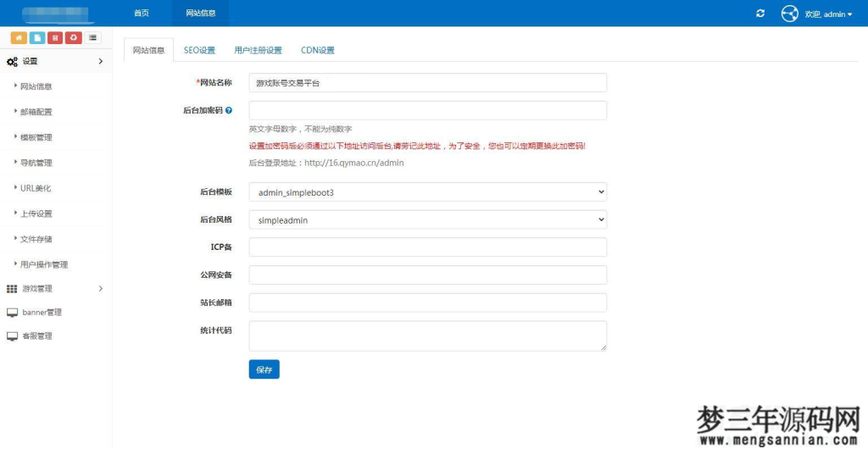Viewport: 868px width, 449px height.
Task: Click the red recycle icon button
Action: coord(74,37)
